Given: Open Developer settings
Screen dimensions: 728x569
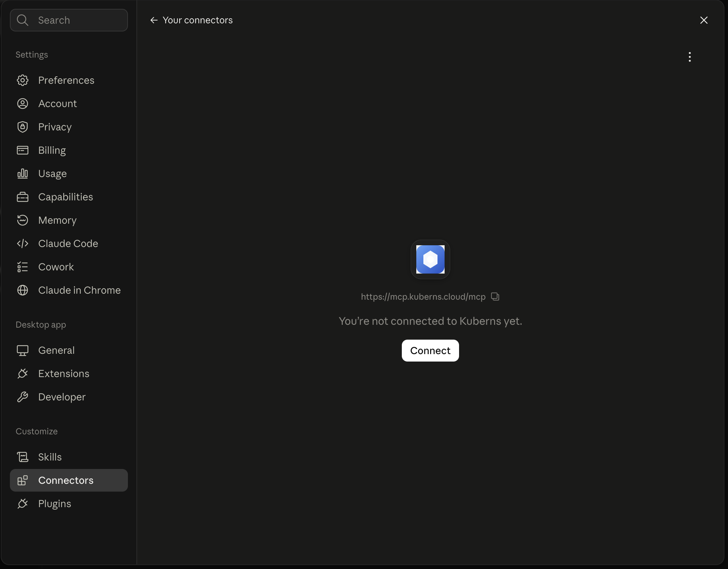Looking at the screenshot, I should tap(69, 397).
